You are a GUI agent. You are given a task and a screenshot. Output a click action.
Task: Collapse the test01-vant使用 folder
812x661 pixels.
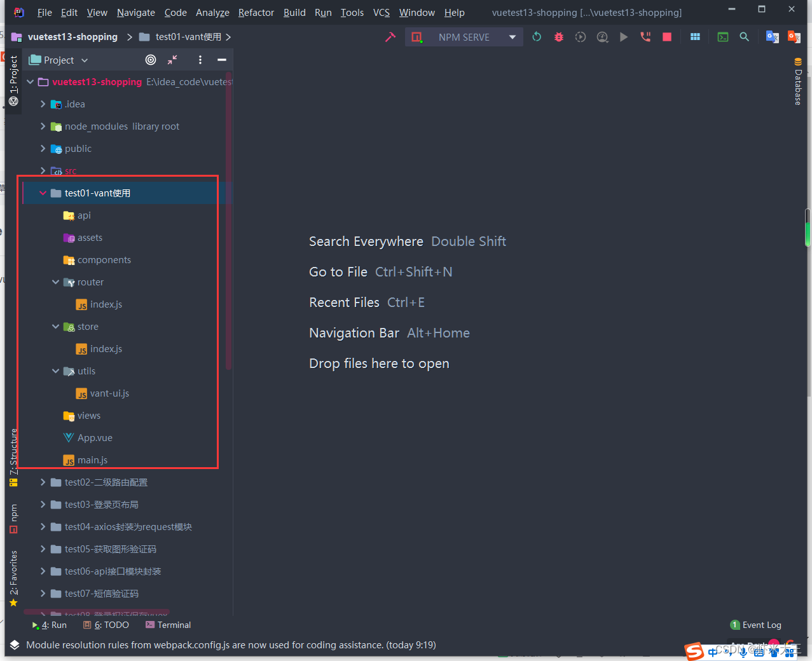(42, 193)
